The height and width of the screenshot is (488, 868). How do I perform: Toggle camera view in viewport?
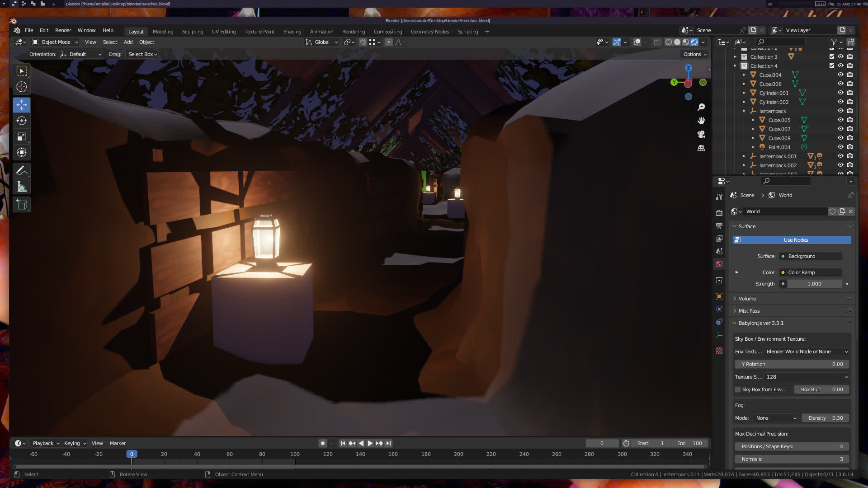click(701, 134)
